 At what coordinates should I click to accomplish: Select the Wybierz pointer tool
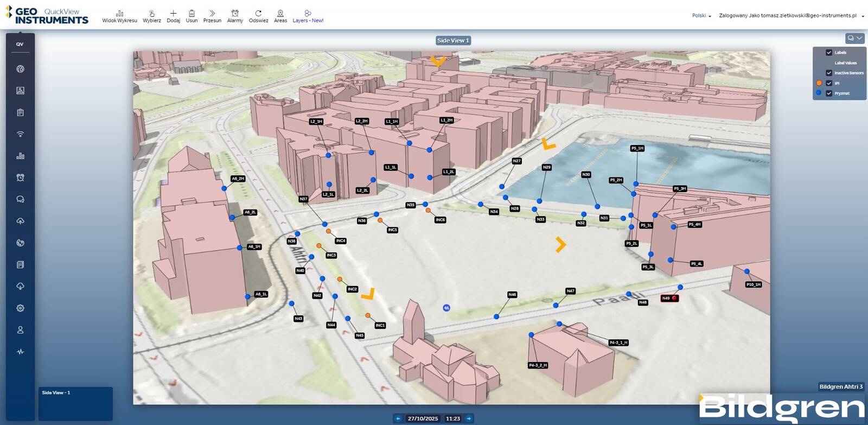[151, 16]
